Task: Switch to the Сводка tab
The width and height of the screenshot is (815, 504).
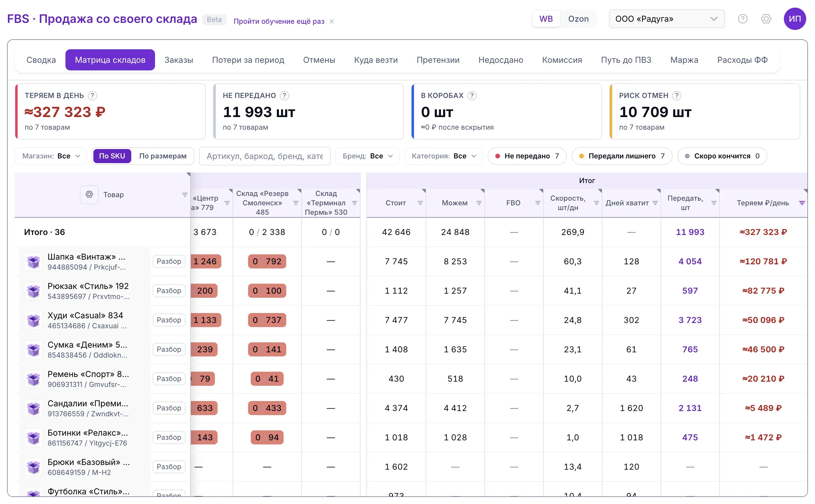Action: coord(41,60)
